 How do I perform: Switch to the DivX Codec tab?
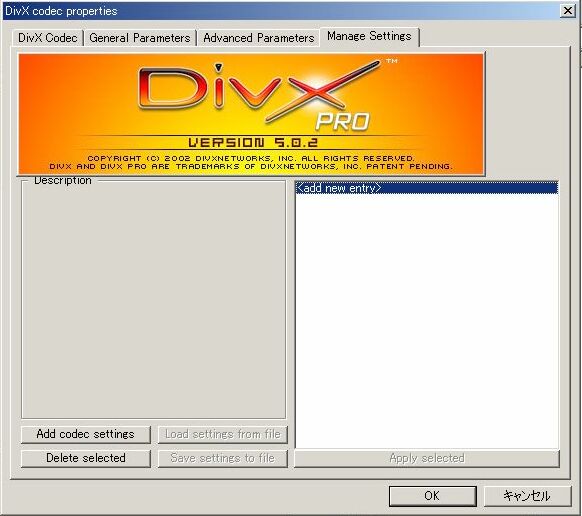click(x=48, y=38)
